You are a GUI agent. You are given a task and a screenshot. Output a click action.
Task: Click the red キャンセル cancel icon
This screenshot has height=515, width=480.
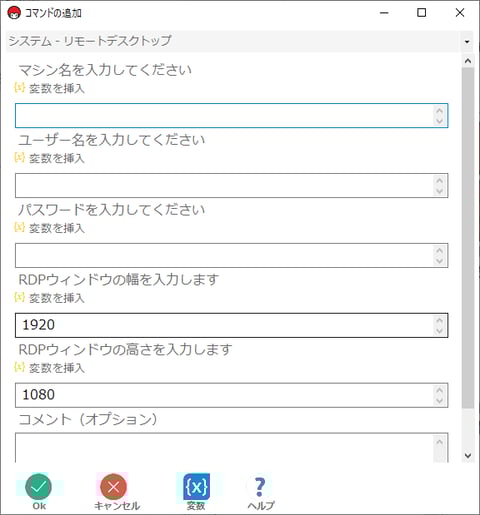113,487
